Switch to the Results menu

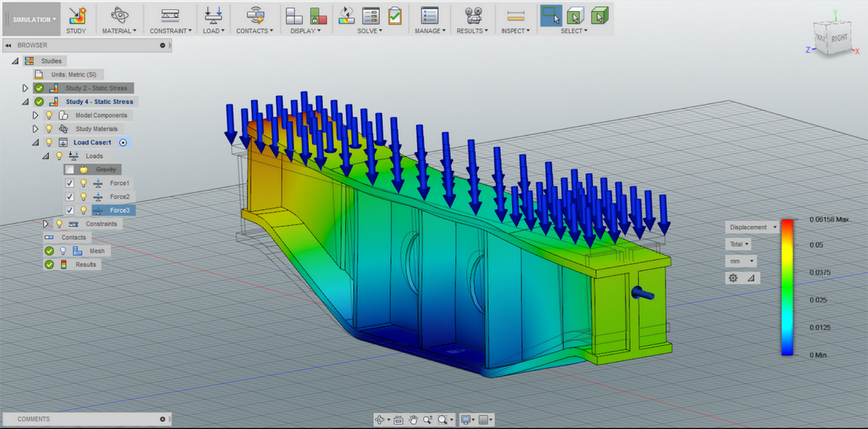[472, 16]
